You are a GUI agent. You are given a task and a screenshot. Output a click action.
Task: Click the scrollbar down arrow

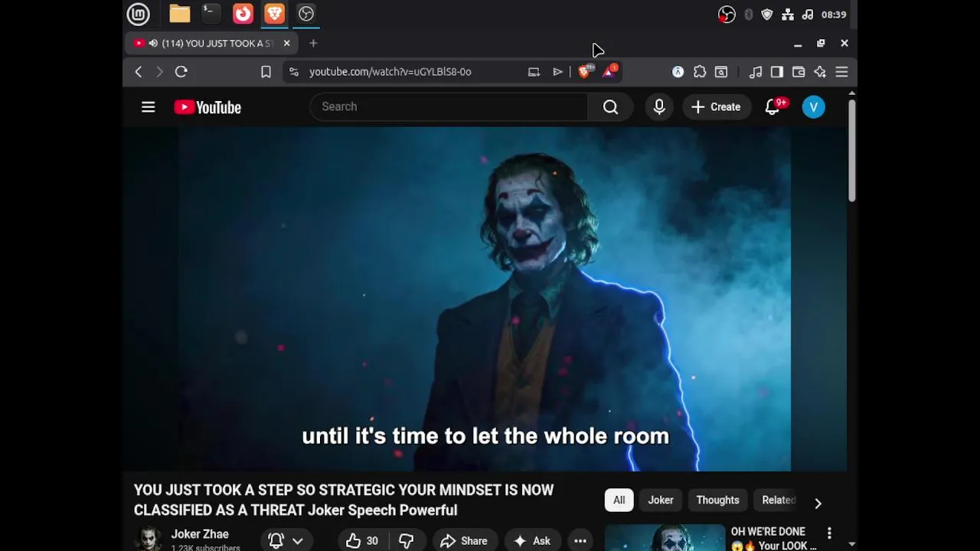851,544
